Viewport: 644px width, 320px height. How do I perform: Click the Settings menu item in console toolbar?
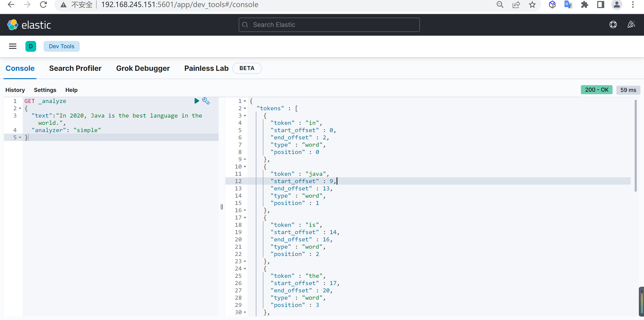tap(45, 90)
